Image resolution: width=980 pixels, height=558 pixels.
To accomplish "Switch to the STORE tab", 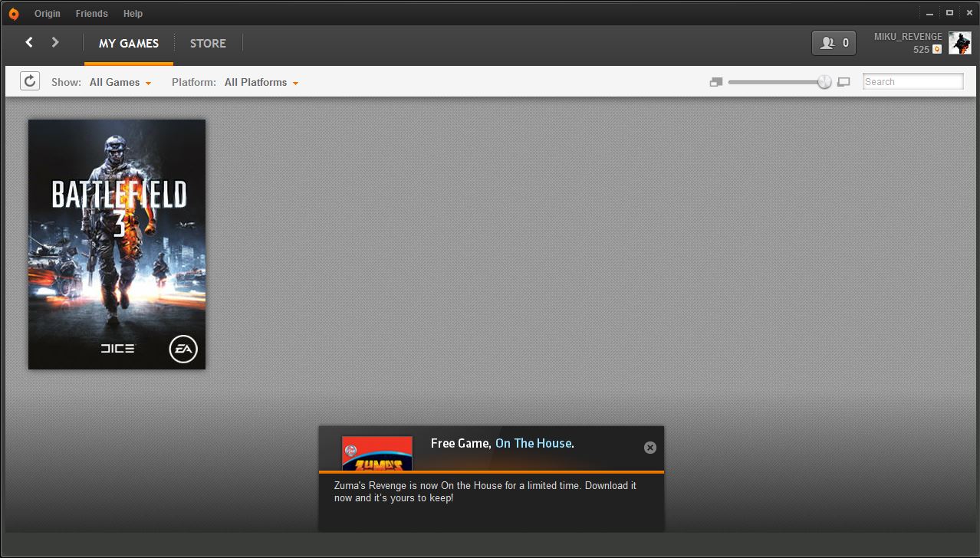I will click(208, 43).
